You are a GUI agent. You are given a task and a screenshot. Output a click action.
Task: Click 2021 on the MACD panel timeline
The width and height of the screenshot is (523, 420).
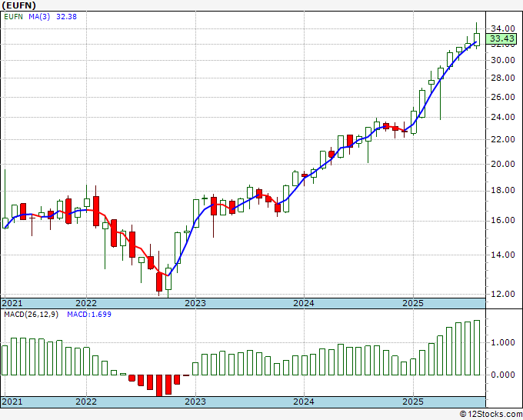[x=12, y=402]
